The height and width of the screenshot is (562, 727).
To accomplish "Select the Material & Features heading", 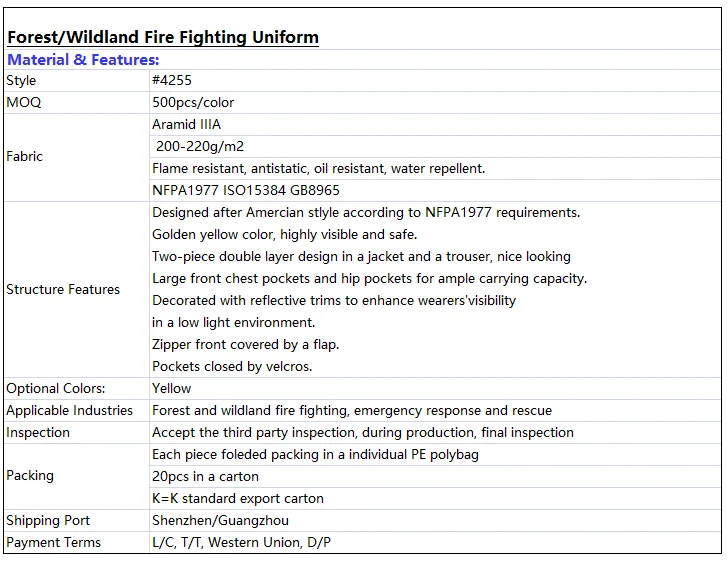I will (83, 60).
